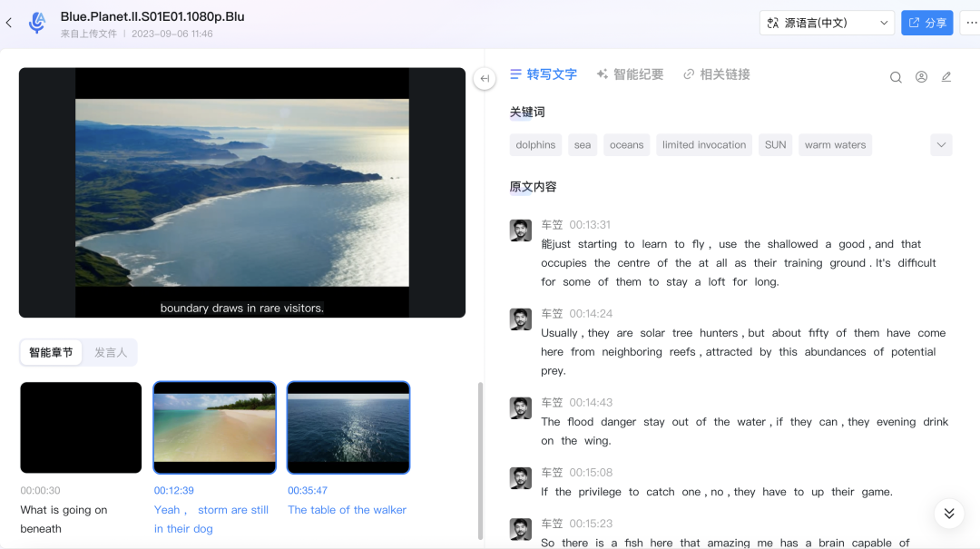
Task: Jump to the 00:14:24 transcript timestamp
Action: [590, 314]
